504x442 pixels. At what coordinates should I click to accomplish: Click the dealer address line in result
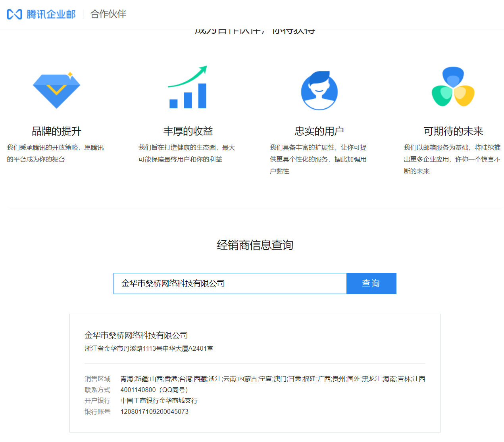(x=149, y=348)
